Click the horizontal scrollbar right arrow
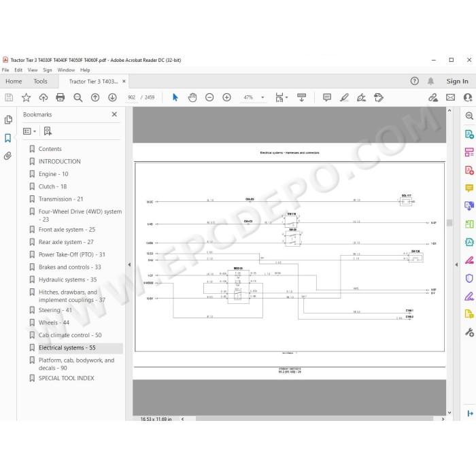Viewport: 476px width, 476px height. point(443,419)
